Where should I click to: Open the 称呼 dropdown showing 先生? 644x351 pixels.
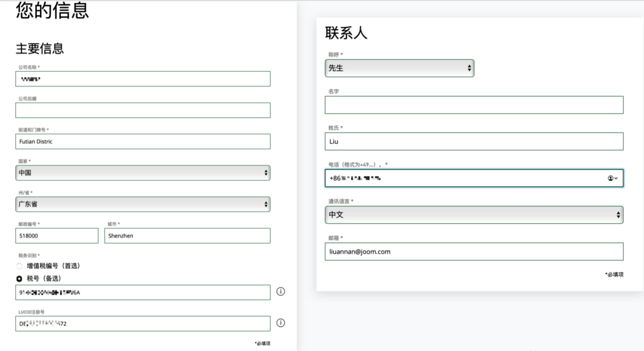399,68
